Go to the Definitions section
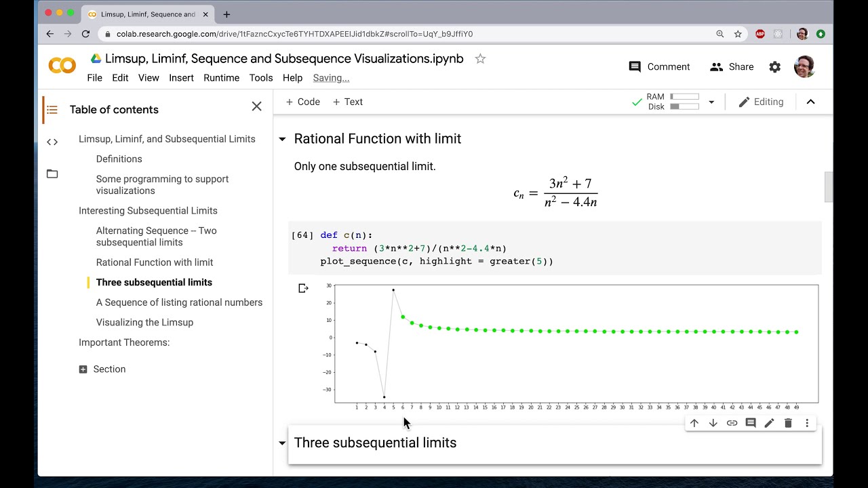Viewport: 868px width, 488px height. point(119,159)
